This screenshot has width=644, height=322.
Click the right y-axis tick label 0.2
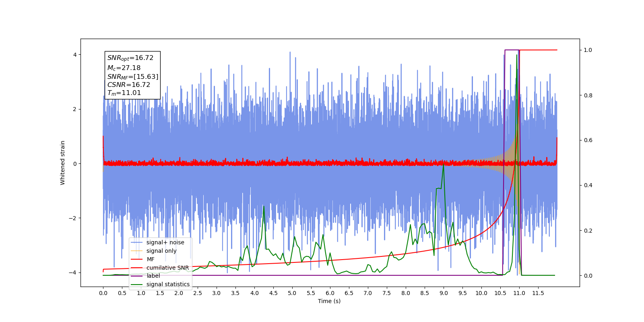pos(588,231)
